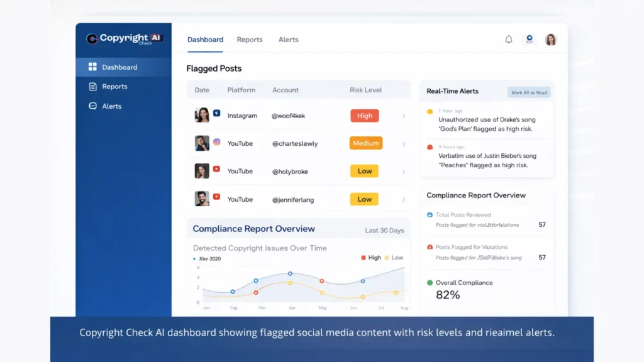Click the profile avatar picture
The image size is (644, 362).
tap(551, 39)
